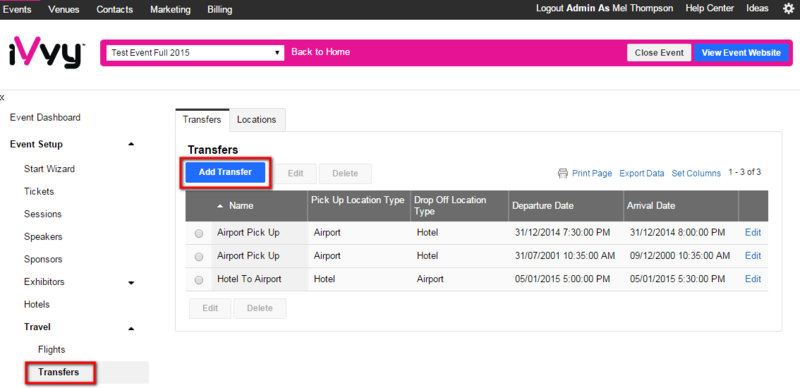
Task: Click the 1 - 3 of 3 record count
Action: click(x=745, y=173)
